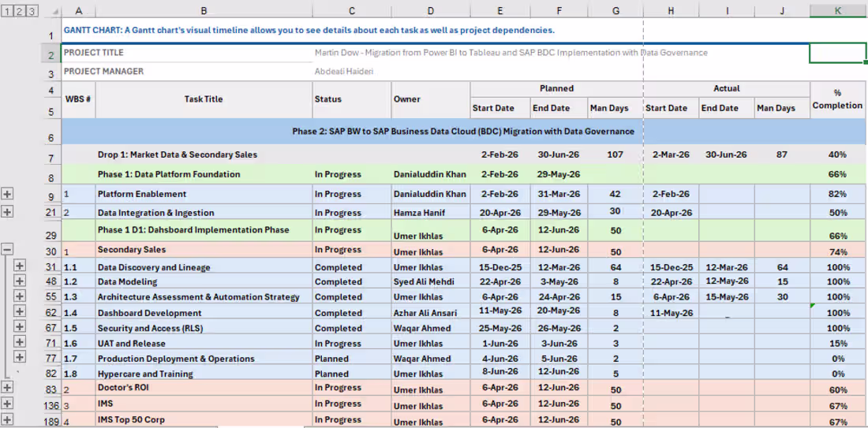Select row 29 header
The width and height of the screenshot is (868, 428).
(x=51, y=231)
